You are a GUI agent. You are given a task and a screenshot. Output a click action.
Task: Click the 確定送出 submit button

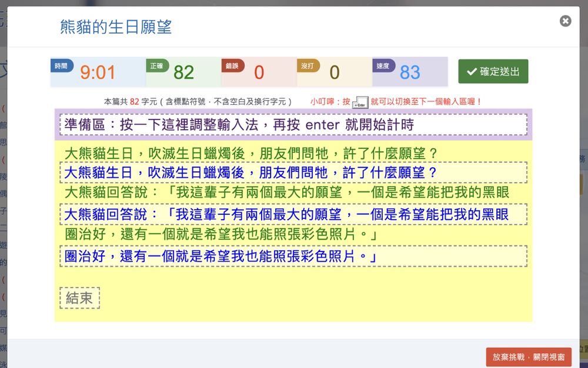pos(493,71)
